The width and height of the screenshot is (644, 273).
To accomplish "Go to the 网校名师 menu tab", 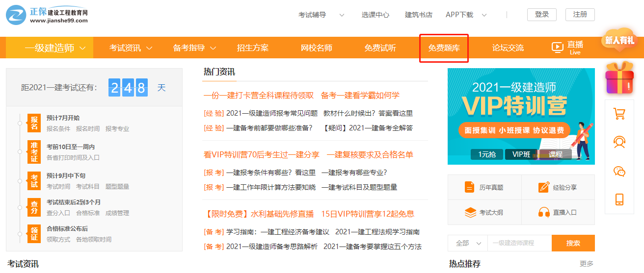I will click(x=316, y=48).
